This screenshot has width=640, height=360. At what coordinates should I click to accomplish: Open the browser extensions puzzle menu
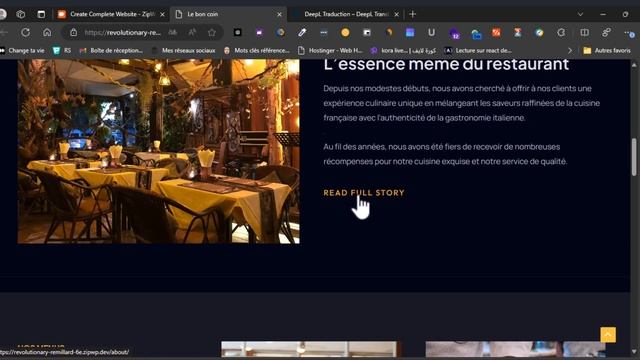pos(561,33)
